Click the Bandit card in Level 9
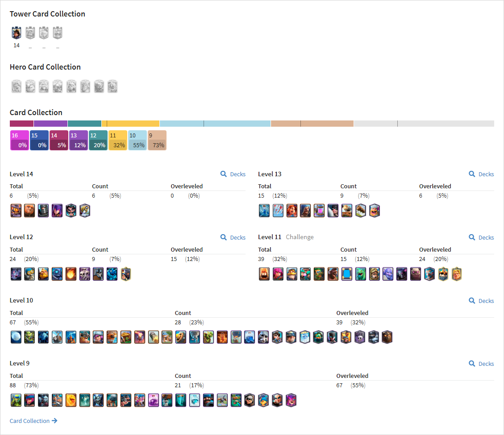 (250, 400)
